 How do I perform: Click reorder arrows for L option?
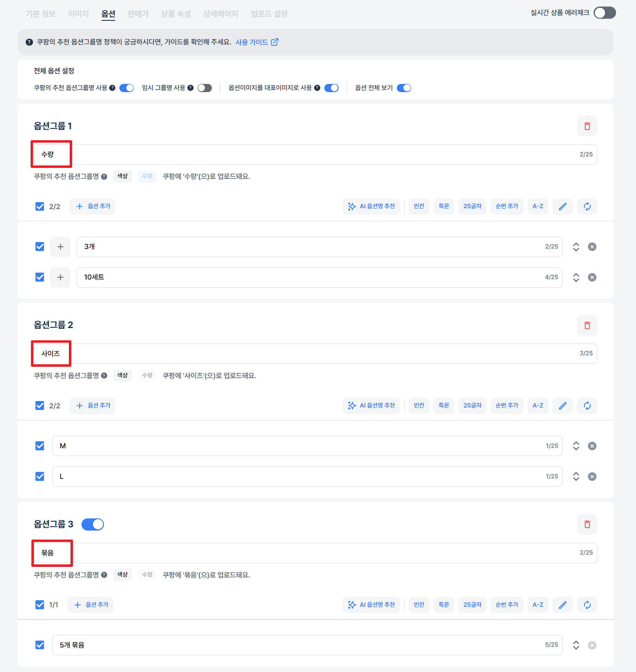(x=576, y=476)
